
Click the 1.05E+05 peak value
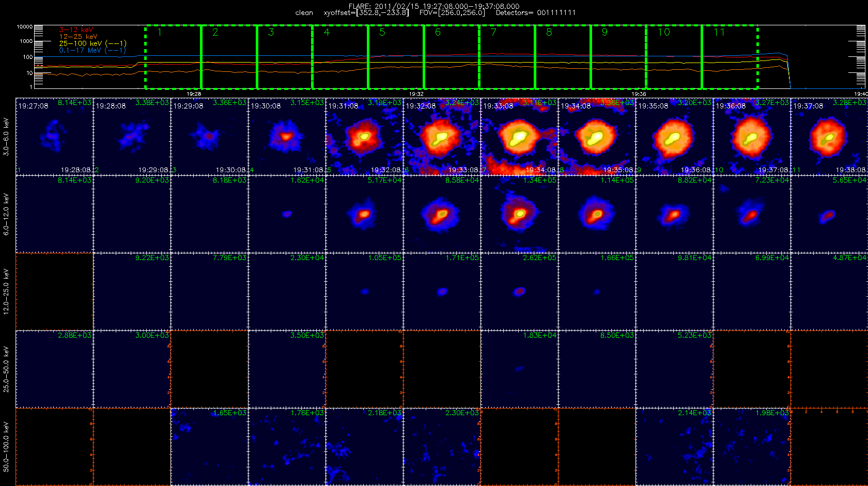[384, 258]
